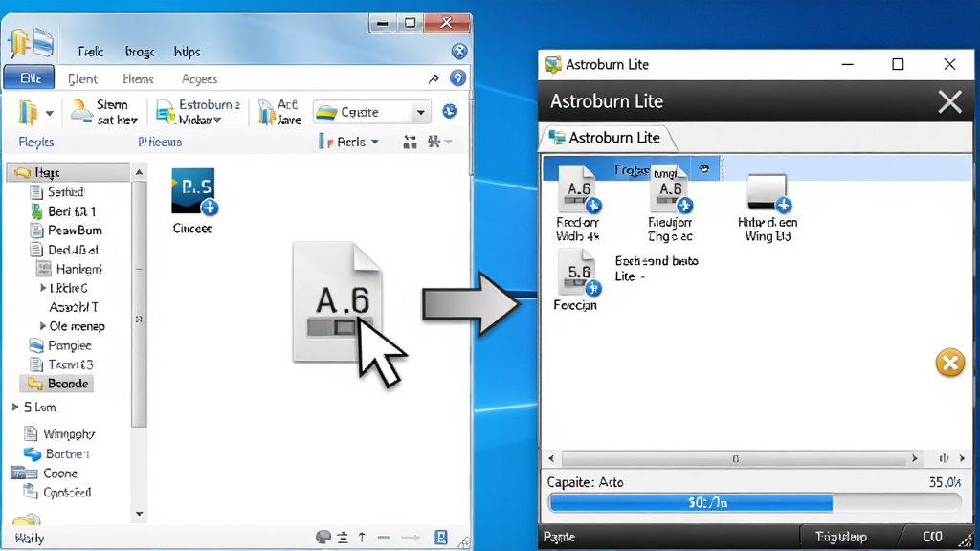Click the Estroburn toolbar icon in left window

click(x=165, y=113)
